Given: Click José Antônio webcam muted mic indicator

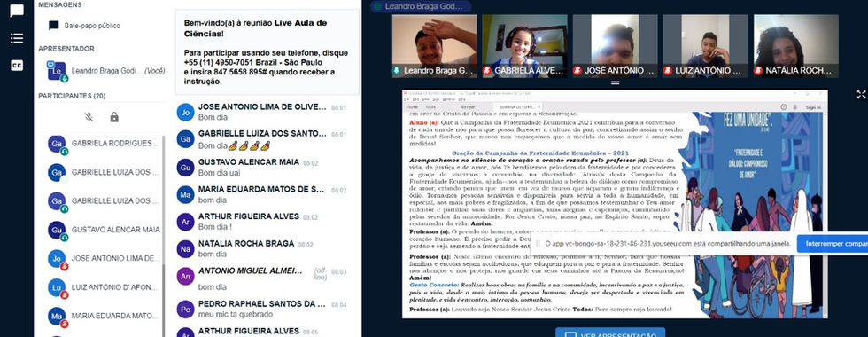Looking at the screenshot, I should click(577, 71).
